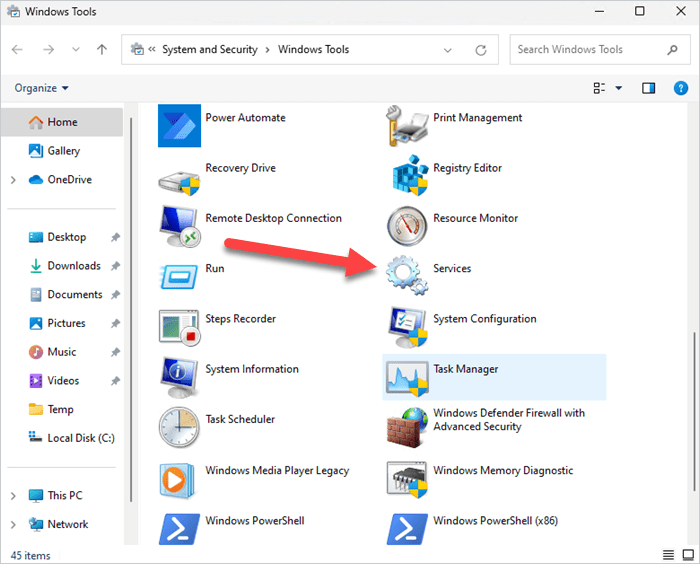Image resolution: width=700 pixels, height=564 pixels.
Task: Select the Services text label
Action: [452, 268]
